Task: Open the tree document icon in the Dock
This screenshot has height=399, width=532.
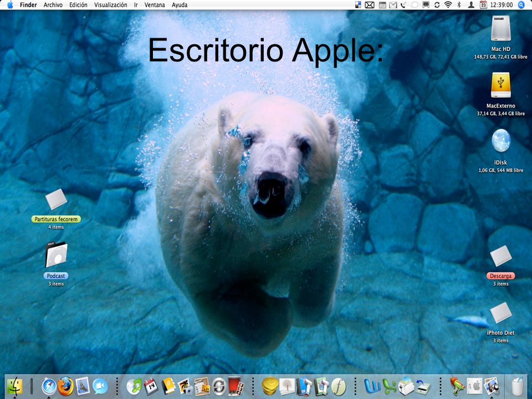Action: pos(287,386)
